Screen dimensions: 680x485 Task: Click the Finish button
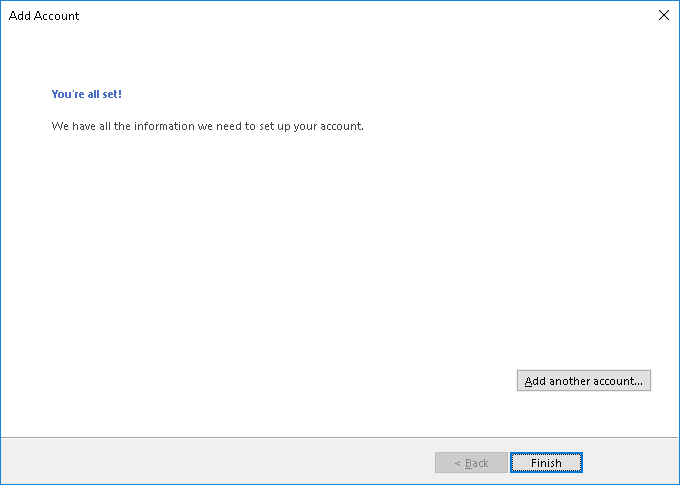[x=546, y=463]
